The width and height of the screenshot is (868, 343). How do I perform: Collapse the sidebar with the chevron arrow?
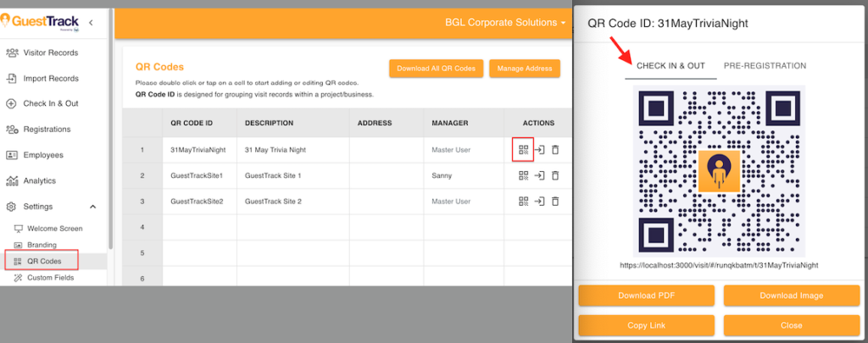coord(91,22)
